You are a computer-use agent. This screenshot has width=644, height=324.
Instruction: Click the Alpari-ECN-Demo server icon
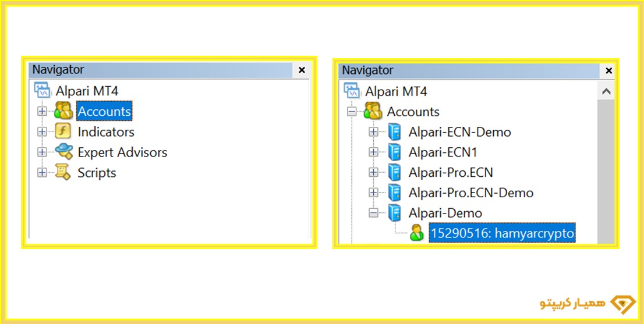(x=394, y=132)
